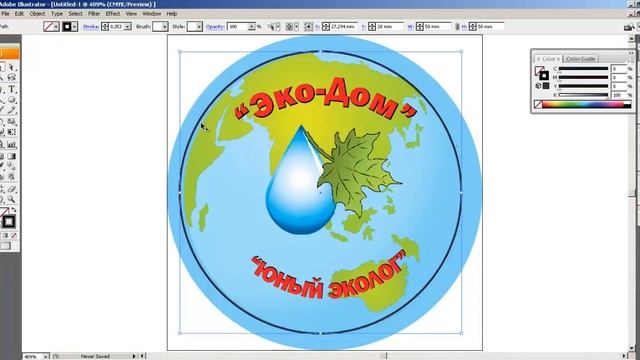Click the X position field
Image resolution: width=640 pixels, height=360 pixels.
coord(343,27)
